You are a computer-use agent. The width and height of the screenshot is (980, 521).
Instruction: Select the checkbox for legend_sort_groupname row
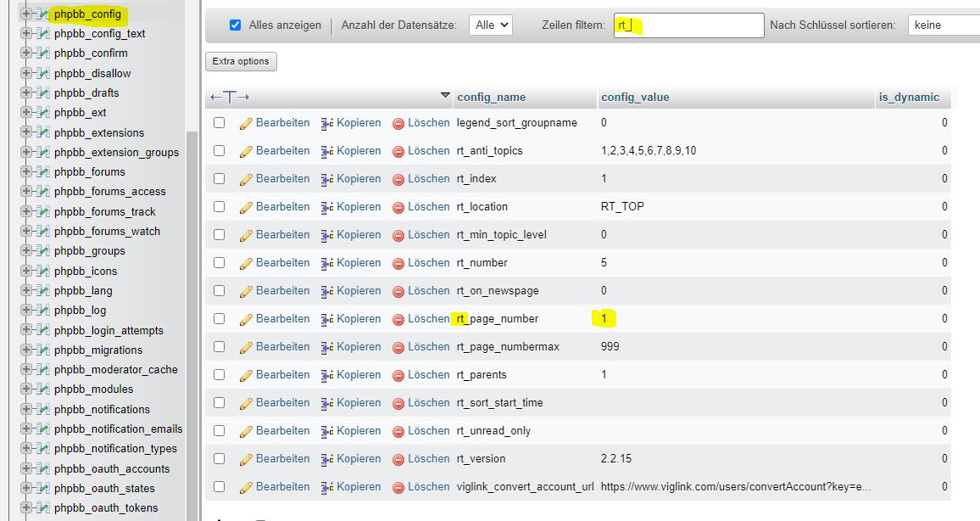(220, 123)
